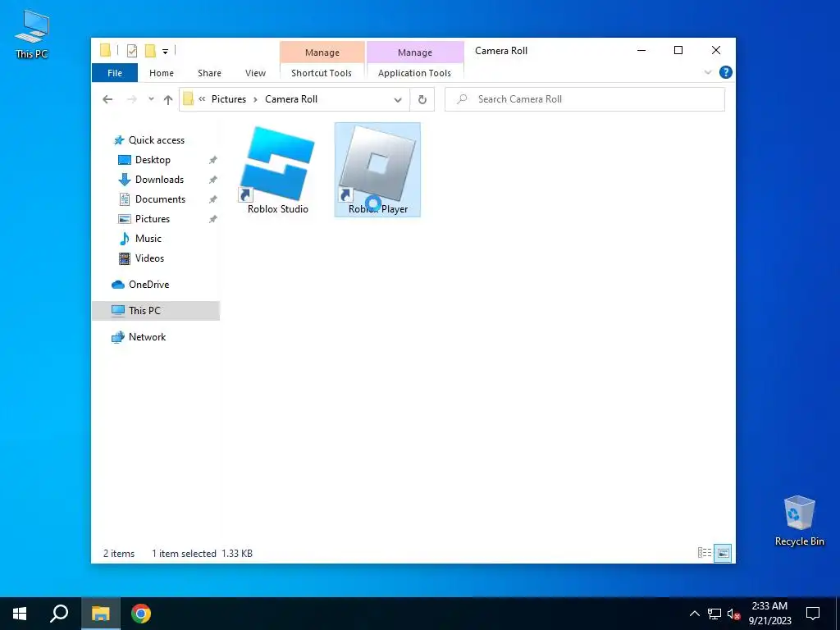This screenshot has width=840, height=630.
Task: Switch to large icons view layout
Action: 723,553
